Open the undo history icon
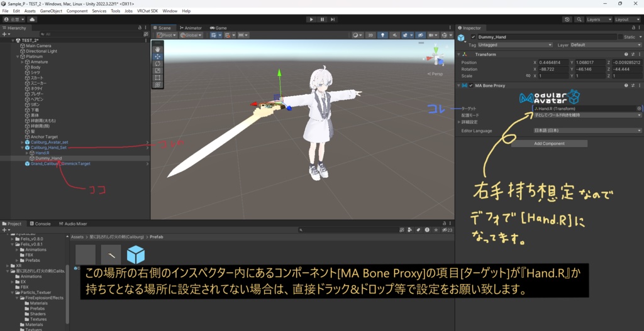 pyautogui.click(x=567, y=19)
